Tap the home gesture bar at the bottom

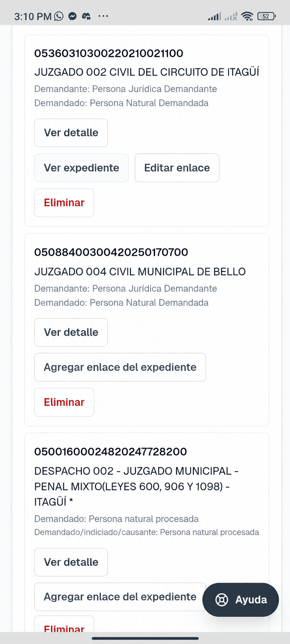tap(145, 638)
